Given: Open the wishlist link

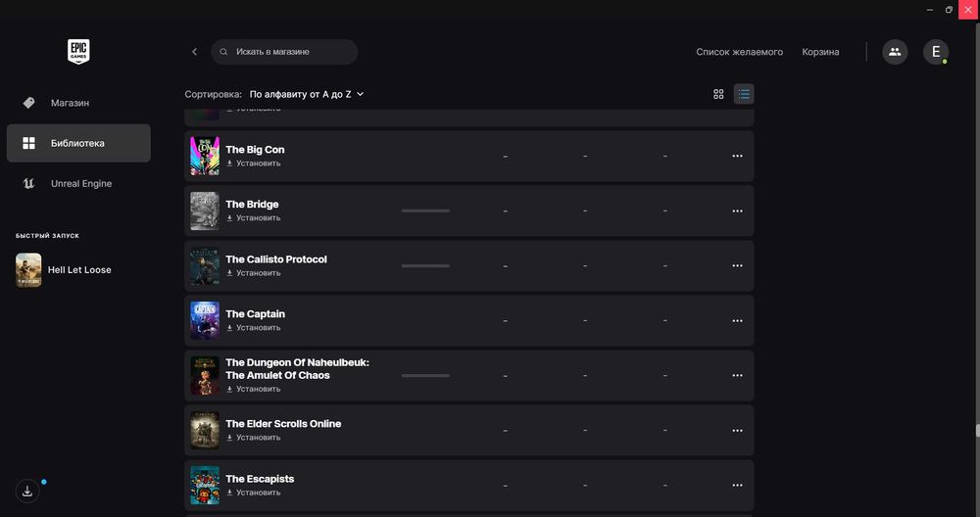Looking at the screenshot, I should coord(739,52).
